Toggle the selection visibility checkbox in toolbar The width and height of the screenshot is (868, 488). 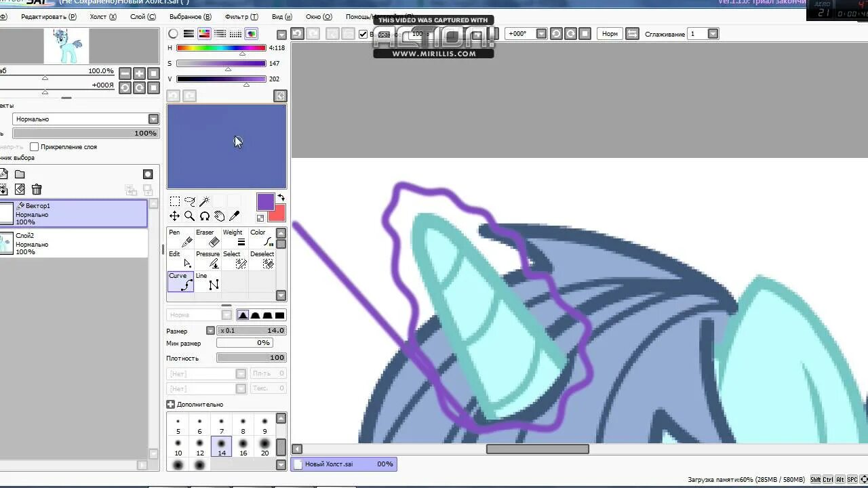click(x=363, y=34)
